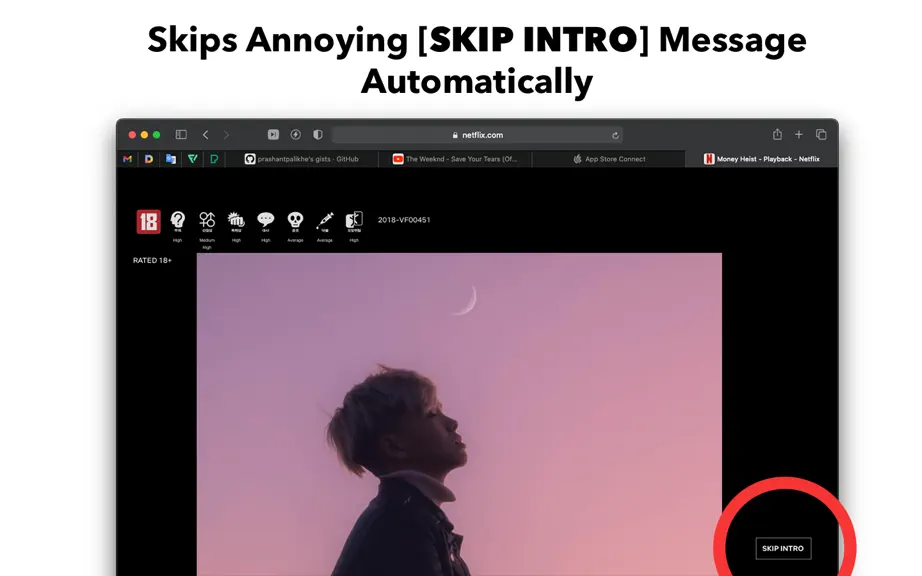The height and width of the screenshot is (576, 922).
Task: Click the netflix.com address bar
Action: click(x=477, y=135)
